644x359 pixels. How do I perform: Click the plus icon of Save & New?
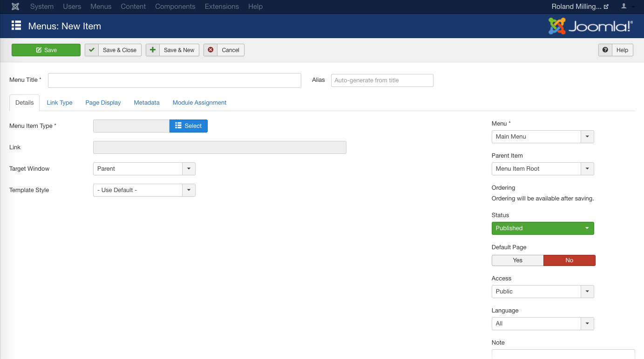point(153,50)
